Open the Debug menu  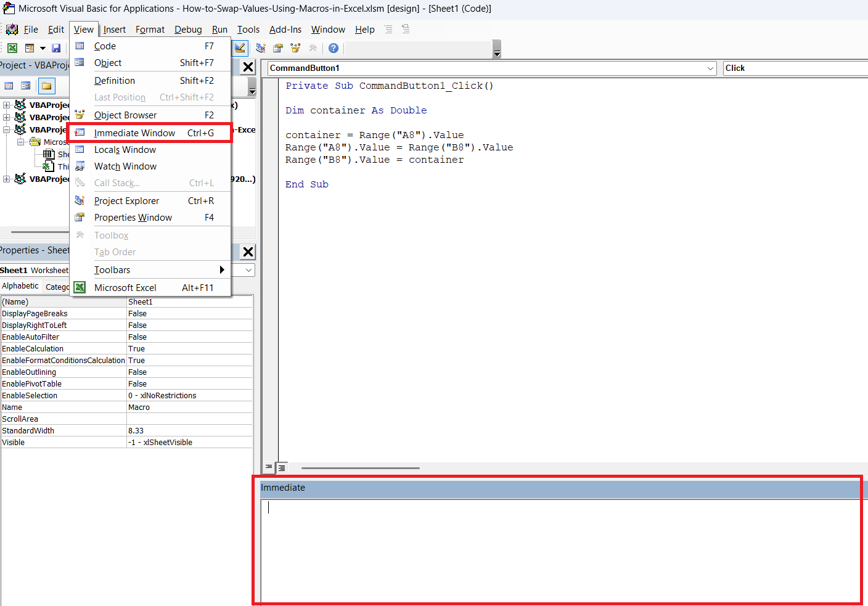pos(188,30)
